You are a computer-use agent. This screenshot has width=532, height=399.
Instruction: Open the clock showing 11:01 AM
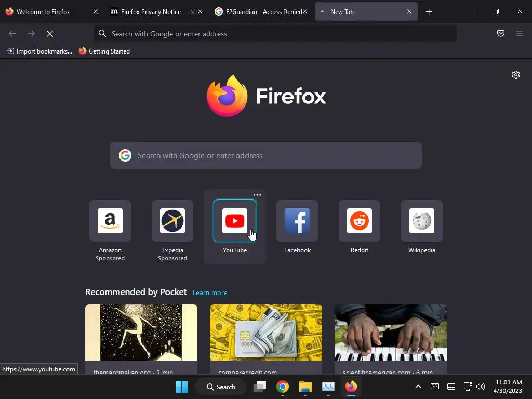(508, 387)
